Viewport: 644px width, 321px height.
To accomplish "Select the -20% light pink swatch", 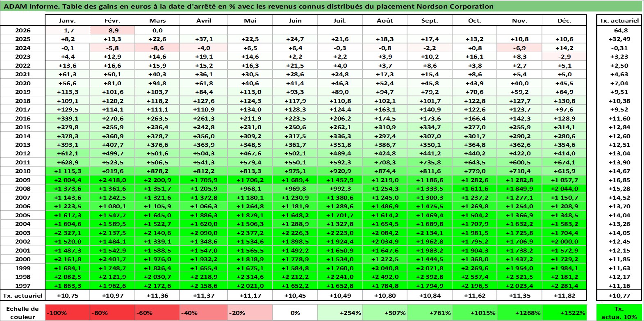I will coord(250,312).
